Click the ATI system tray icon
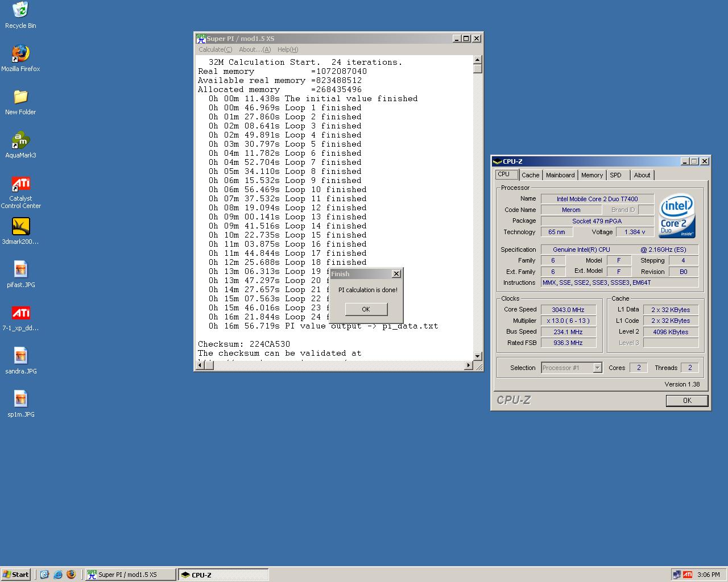Viewport: 728px width, 582px height. pos(688,575)
